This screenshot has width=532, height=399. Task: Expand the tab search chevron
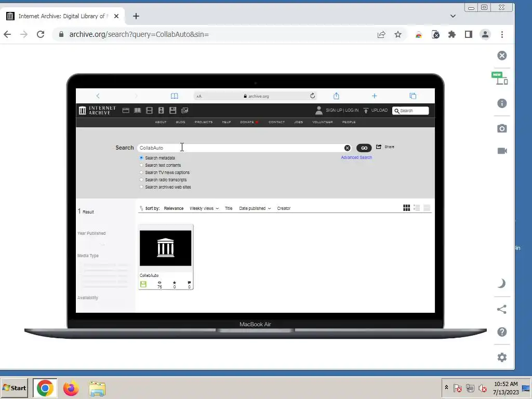coord(453,16)
